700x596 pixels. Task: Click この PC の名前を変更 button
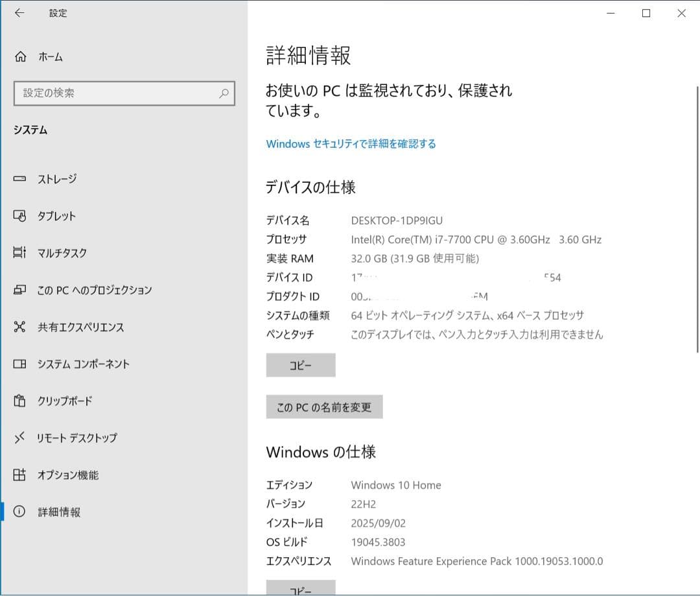click(324, 407)
